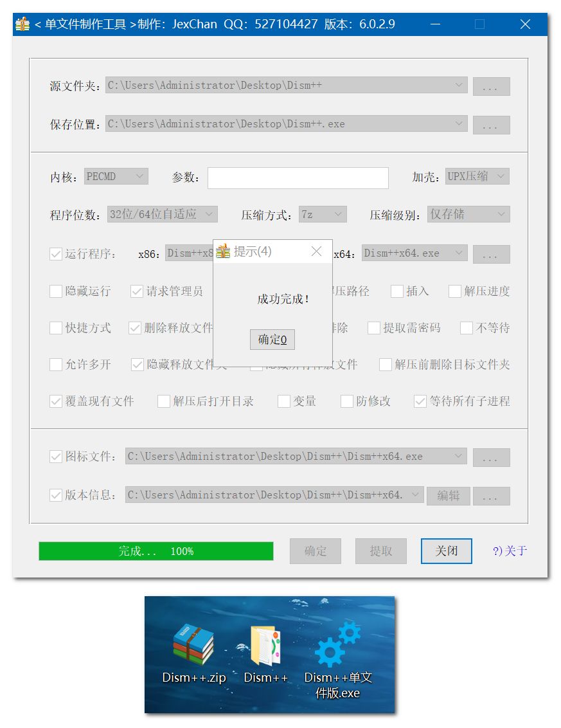Confirm the dialog with 确定O button

[x=272, y=340]
